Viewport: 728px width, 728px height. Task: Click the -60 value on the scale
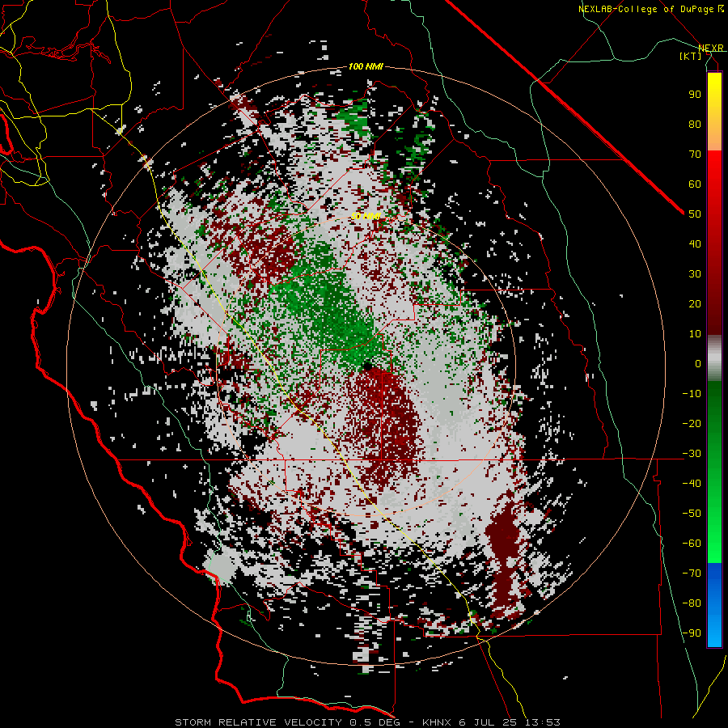pyautogui.click(x=692, y=544)
